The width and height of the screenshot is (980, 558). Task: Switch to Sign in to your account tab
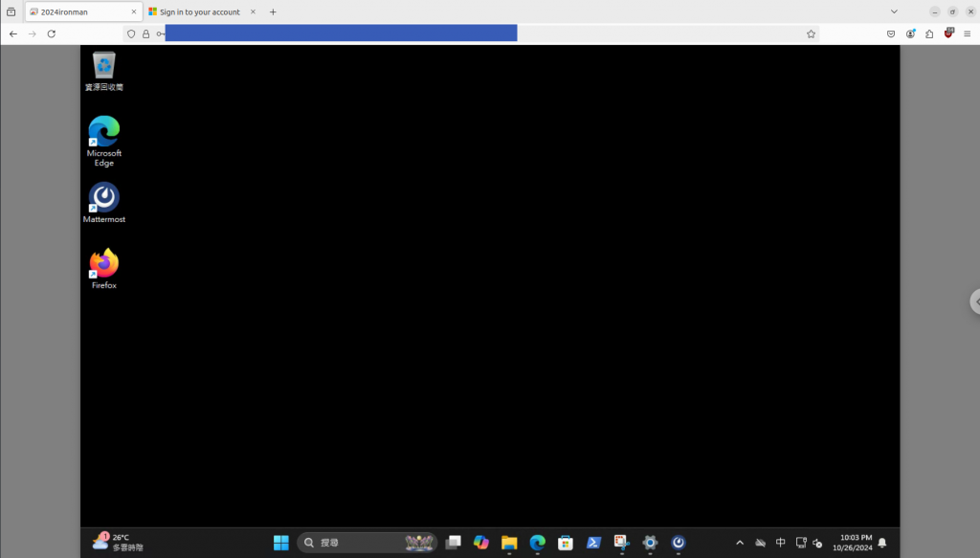click(200, 11)
